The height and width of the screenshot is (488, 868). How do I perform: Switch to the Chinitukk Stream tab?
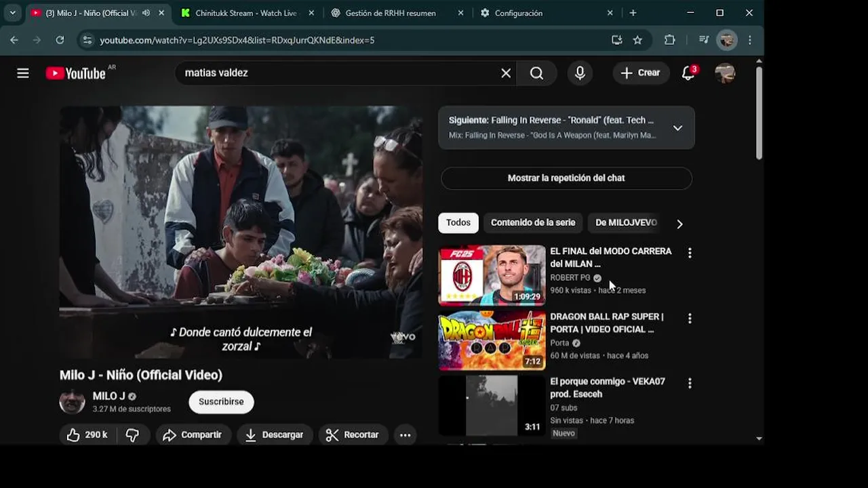click(x=246, y=13)
